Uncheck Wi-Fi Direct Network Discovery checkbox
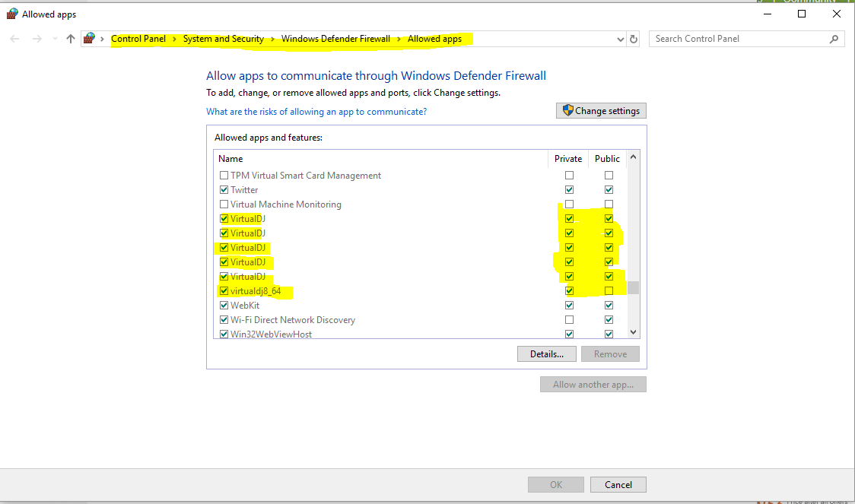Screen dimensions: 855x504 click(224, 320)
